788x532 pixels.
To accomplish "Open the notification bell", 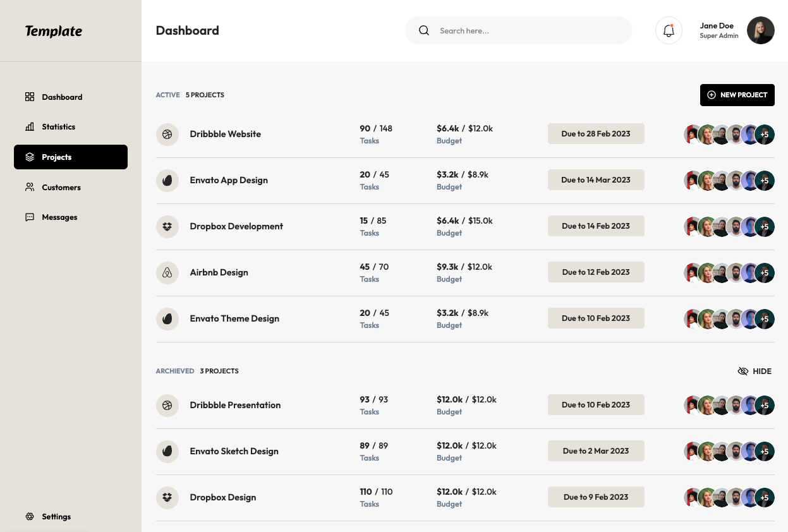I will click(x=669, y=30).
